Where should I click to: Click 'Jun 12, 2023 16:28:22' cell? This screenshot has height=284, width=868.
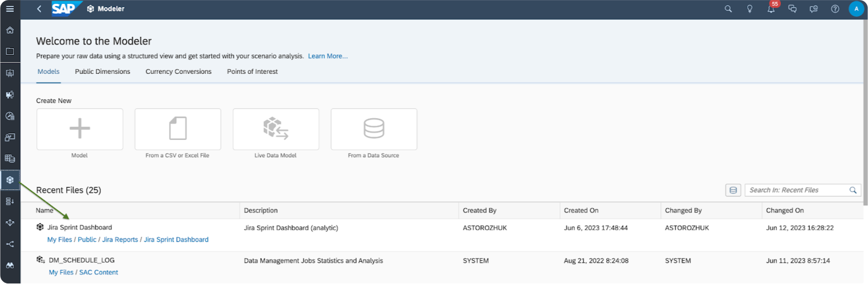click(800, 228)
